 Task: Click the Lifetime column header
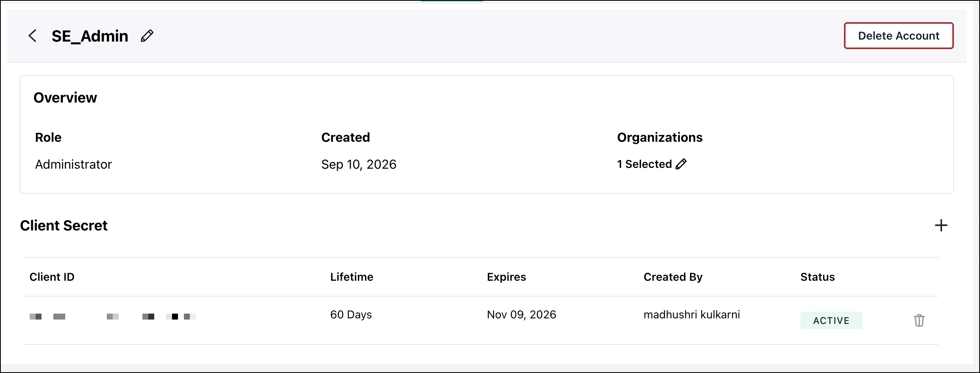pos(352,277)
